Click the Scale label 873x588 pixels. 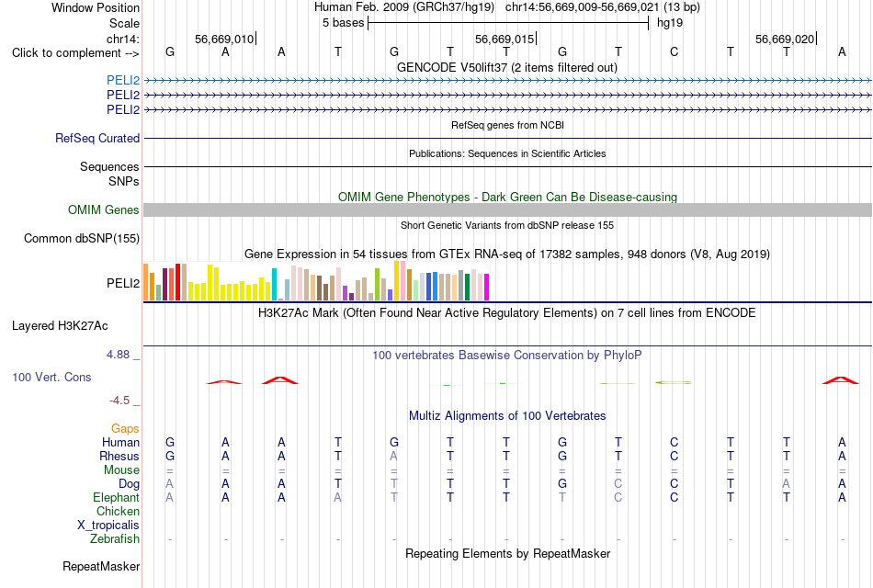pos(124,23)
